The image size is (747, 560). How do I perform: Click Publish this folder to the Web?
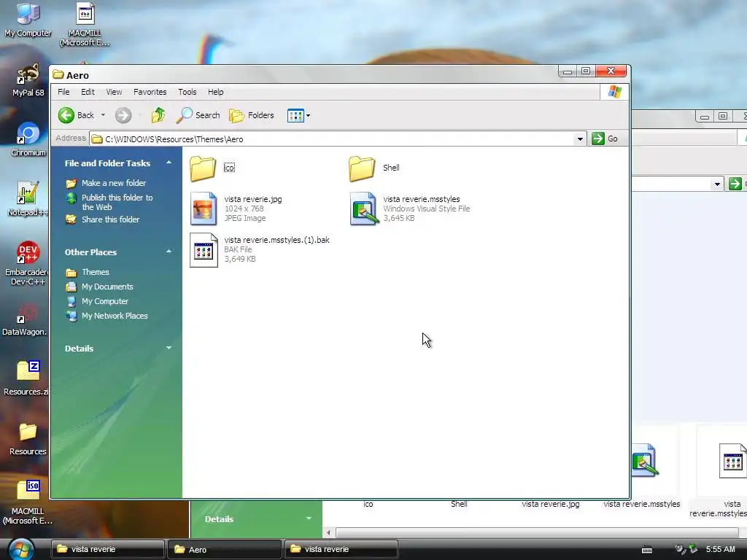pos(117,202)
